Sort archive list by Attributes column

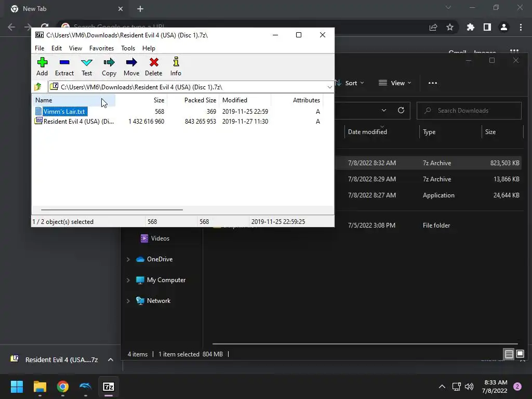[x=297, y=100]
